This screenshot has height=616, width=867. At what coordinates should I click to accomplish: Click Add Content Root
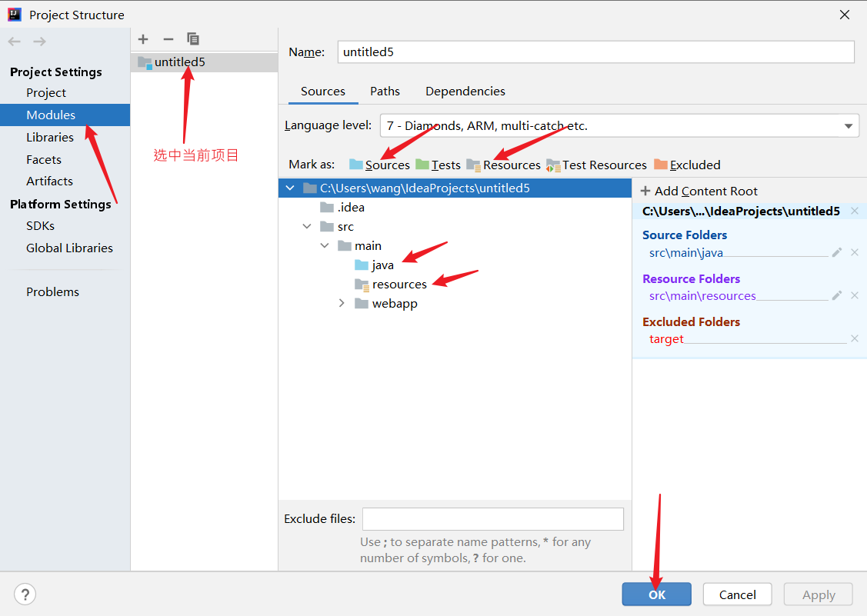(699, 191)
